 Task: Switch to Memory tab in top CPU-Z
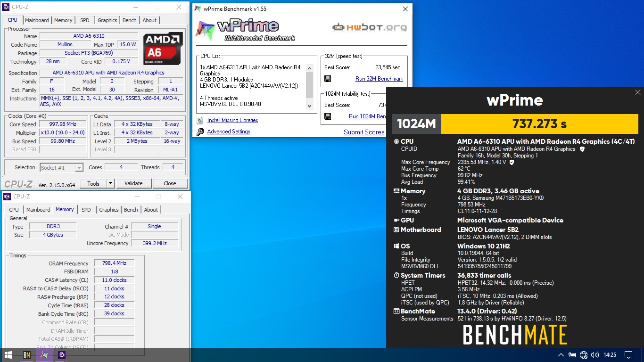click(x=63, y=20)
